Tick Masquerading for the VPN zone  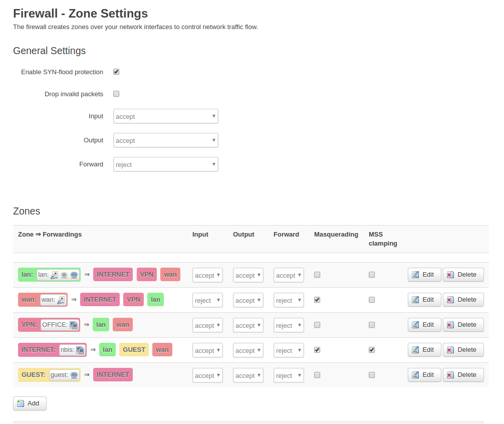[317, 325]
